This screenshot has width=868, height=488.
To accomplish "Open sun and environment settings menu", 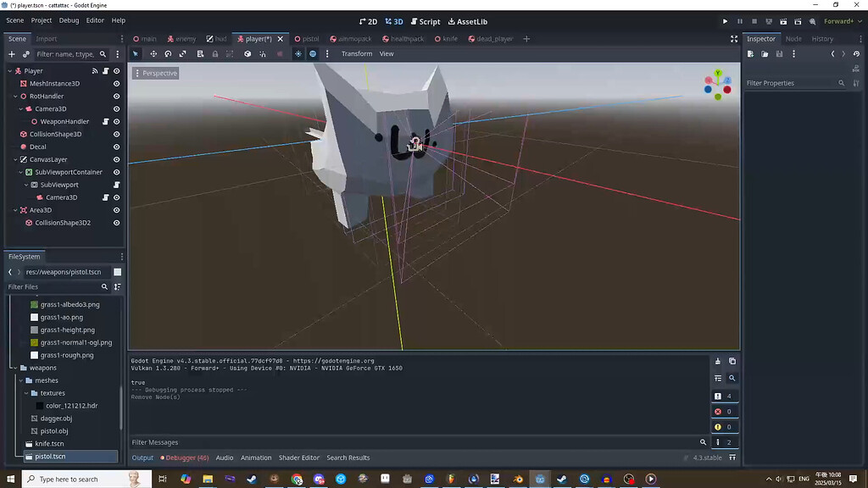I will point(327,53).
